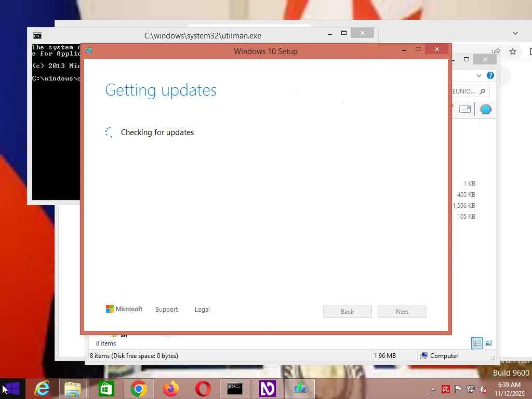Image resolution: width=532 pixels, height=399 pixels.
Task: Click the Windows 10 Setup title icon
Action: pos(89,50)
